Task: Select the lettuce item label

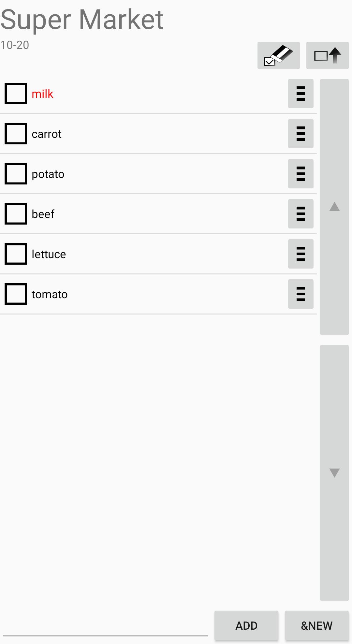Action: 49,254
